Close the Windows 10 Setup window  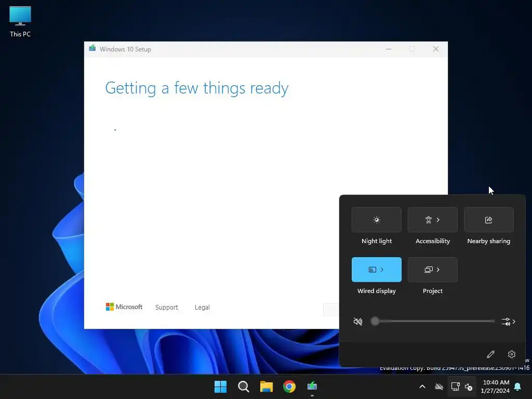pos(436,49)
